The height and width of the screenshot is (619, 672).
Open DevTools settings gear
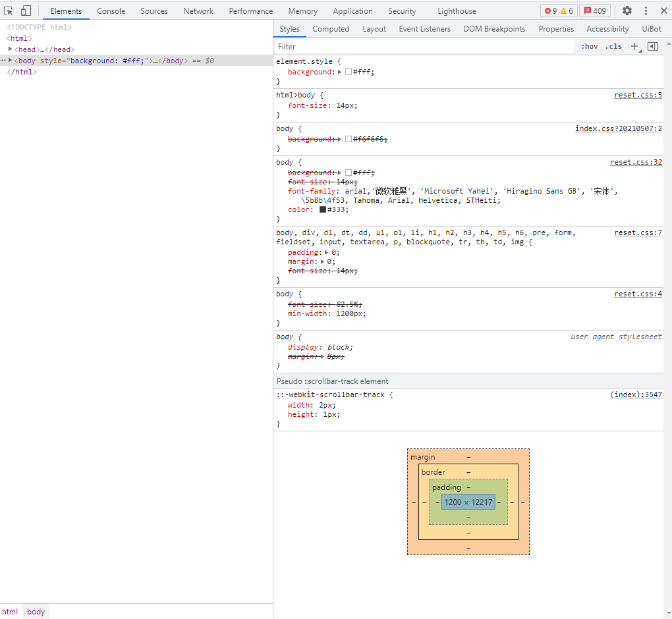(627, 11)
